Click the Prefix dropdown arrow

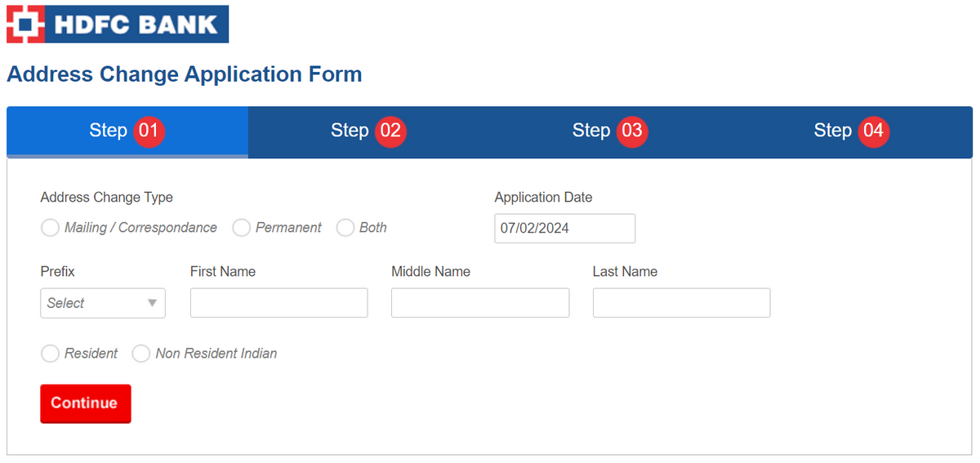click(152, 303)
